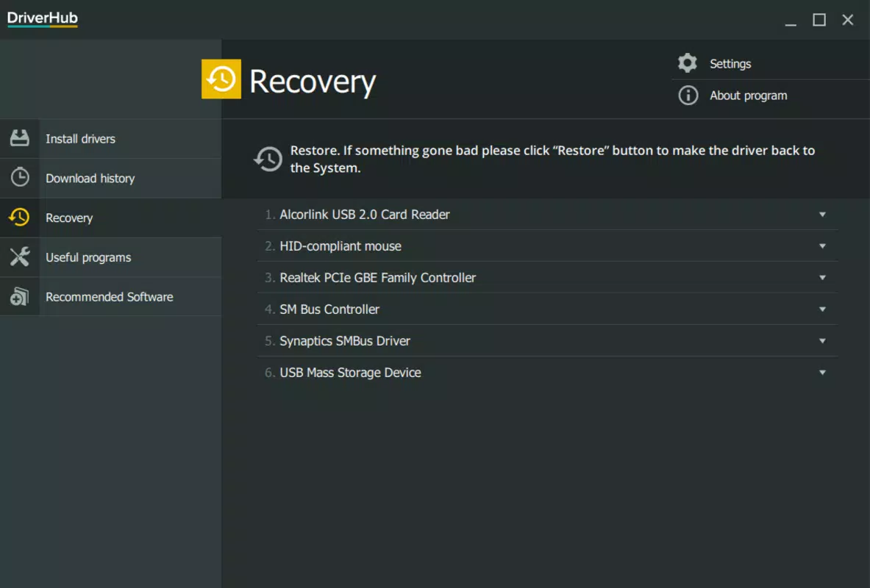Expand Realtek PCIe GBE Family Controller arrow
The width and height of the screenshot is (870, 588).
(822, 277)
